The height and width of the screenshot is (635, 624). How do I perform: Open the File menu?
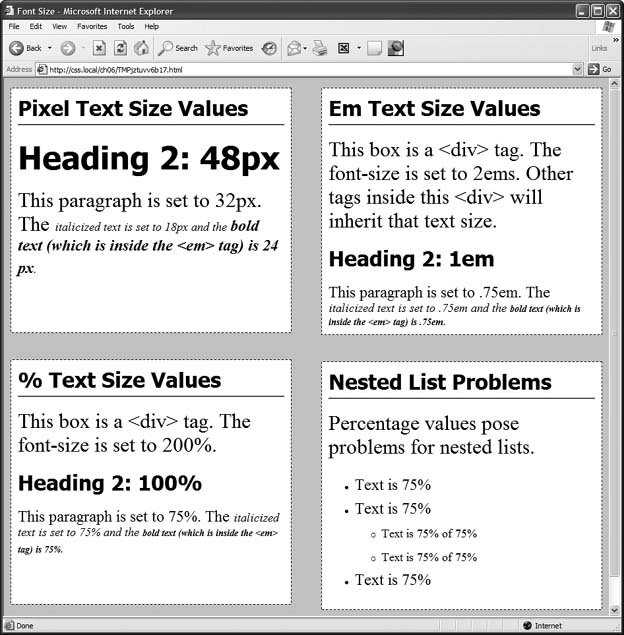14,26
